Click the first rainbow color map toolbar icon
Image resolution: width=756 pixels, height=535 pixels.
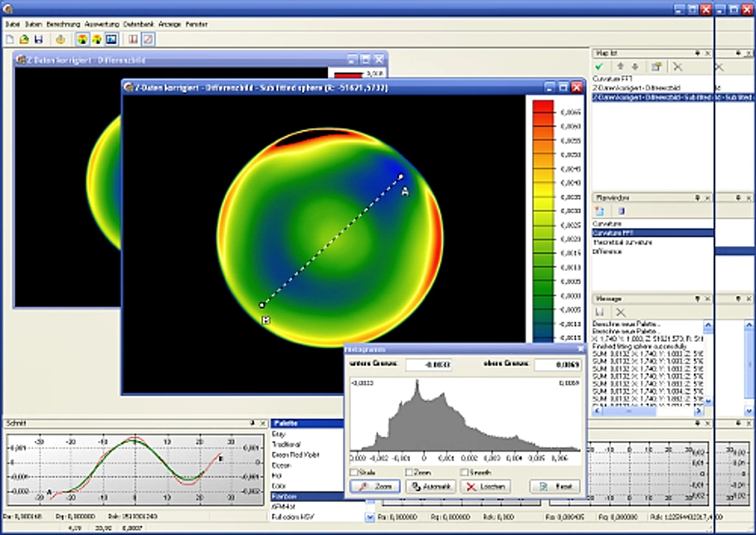tap(82, 40)
